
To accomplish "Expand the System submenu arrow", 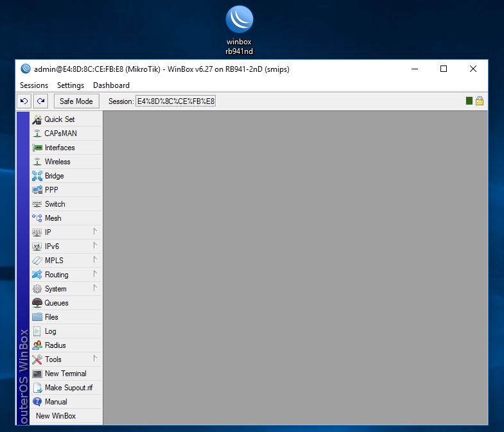I will coord(95,288).
